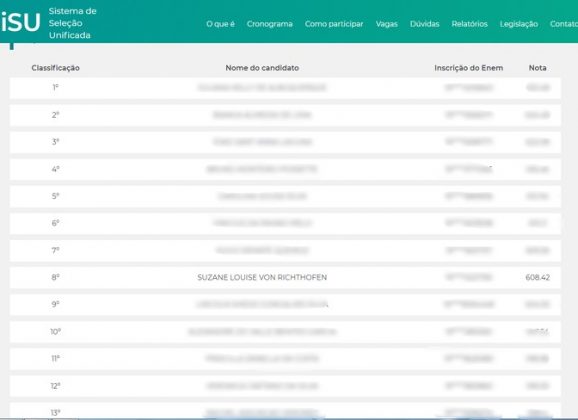Click the Classificação column header

coord(56,68)
